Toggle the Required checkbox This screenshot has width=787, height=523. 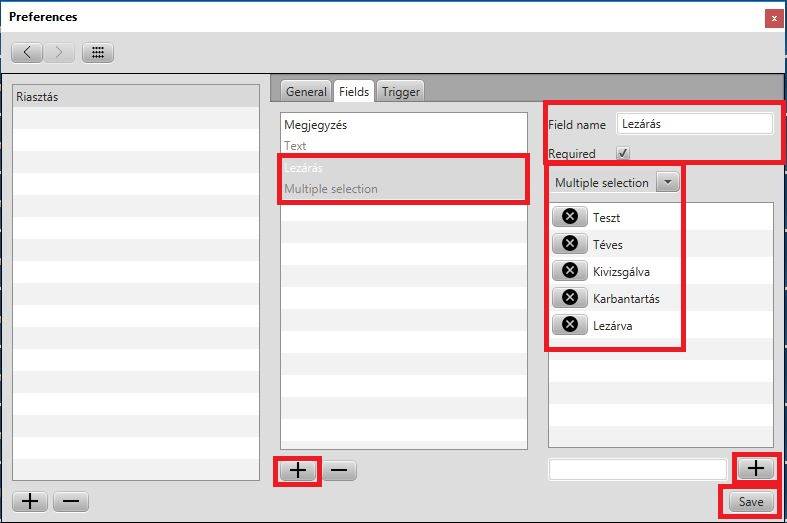point(623,154)
